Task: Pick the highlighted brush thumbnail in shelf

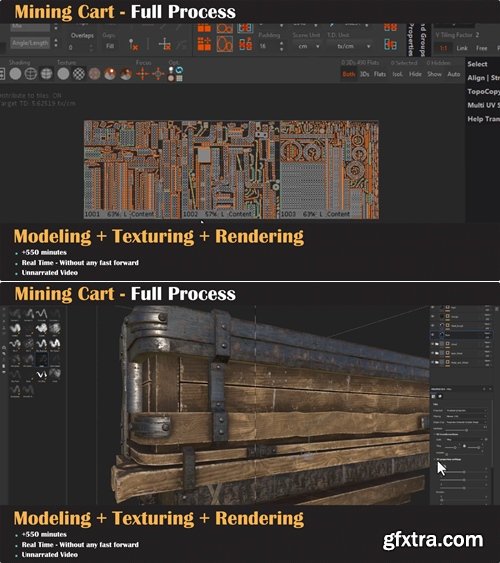Action: point(42,358)
